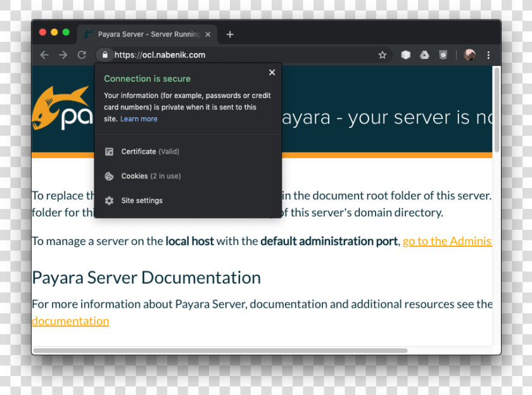Click the Certificate icon in popup
532x395 pixels.
pyautogui.click(x=109, y=151)
